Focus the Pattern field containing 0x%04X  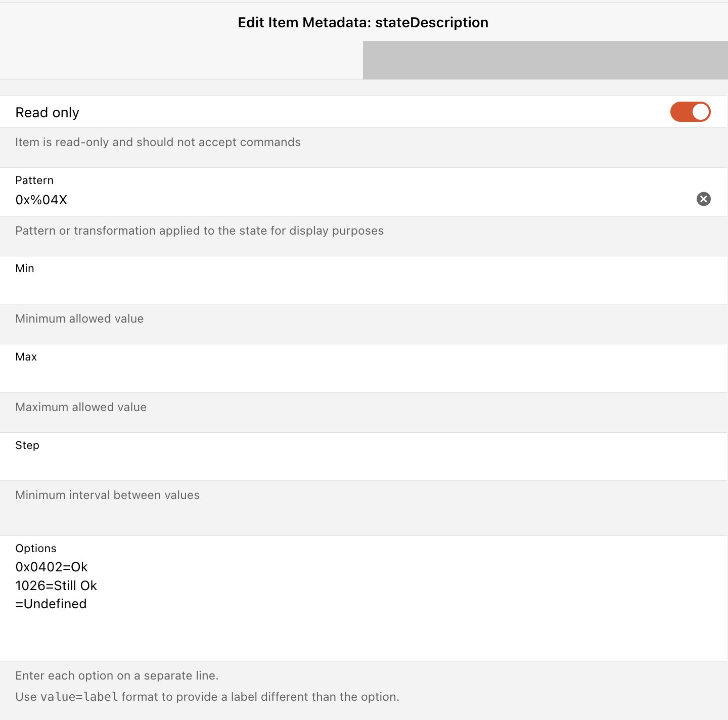[x=353, y=200]
